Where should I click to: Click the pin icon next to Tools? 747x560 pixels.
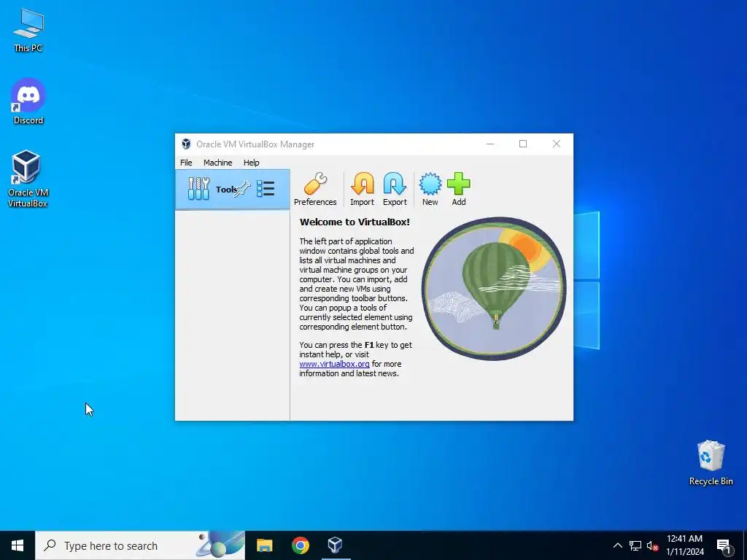[x=242, y=189]
